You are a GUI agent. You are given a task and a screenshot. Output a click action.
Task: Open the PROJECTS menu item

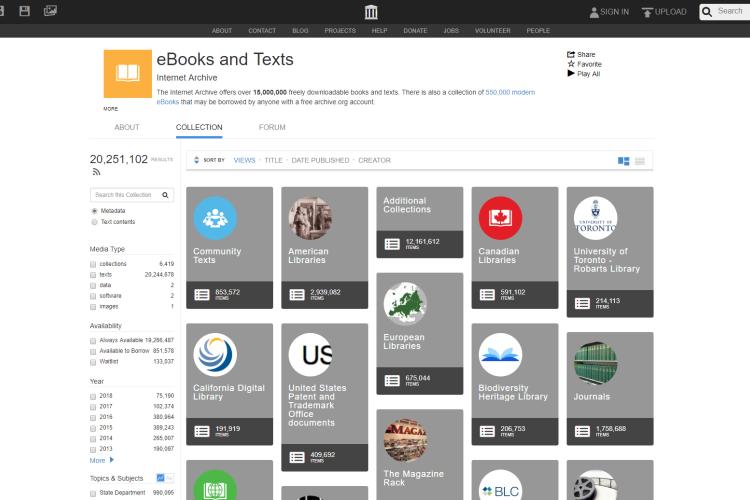(340, 31)
